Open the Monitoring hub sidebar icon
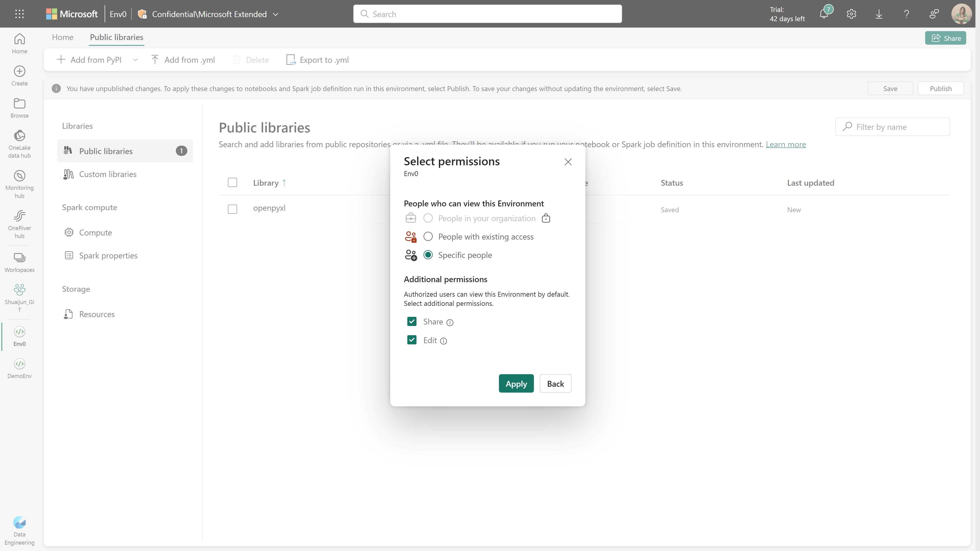Viewport: 980px width, 551px height. click(x=19, y=176)
